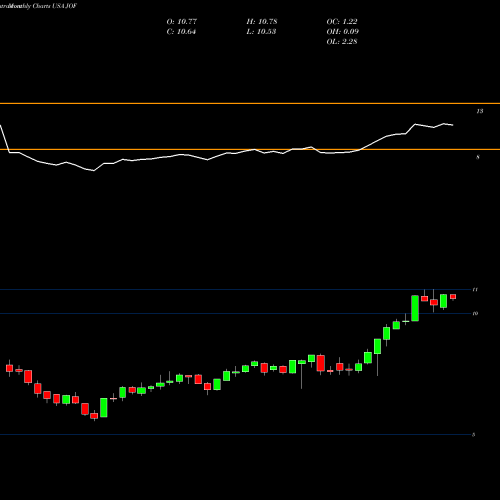Click the close price C: 10.64

coord(181,32)
